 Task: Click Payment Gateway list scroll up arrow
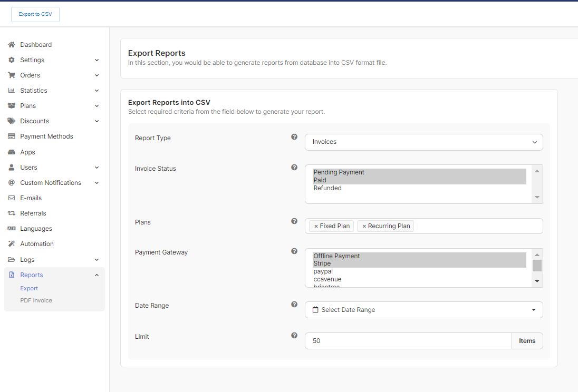(x=537, y=254)
